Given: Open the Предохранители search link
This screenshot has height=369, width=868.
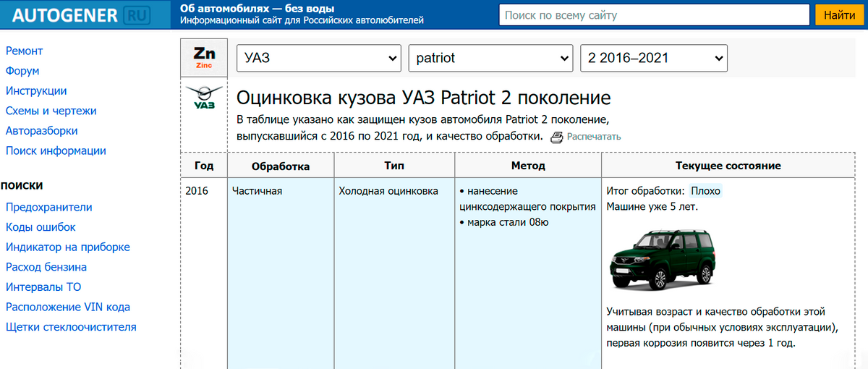Looking at the screenshot, I should 49,207.
